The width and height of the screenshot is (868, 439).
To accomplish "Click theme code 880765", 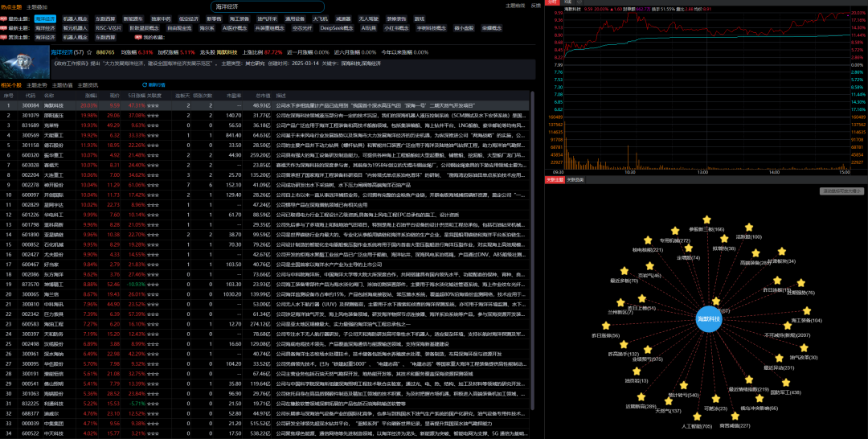I will coord(106,52).
